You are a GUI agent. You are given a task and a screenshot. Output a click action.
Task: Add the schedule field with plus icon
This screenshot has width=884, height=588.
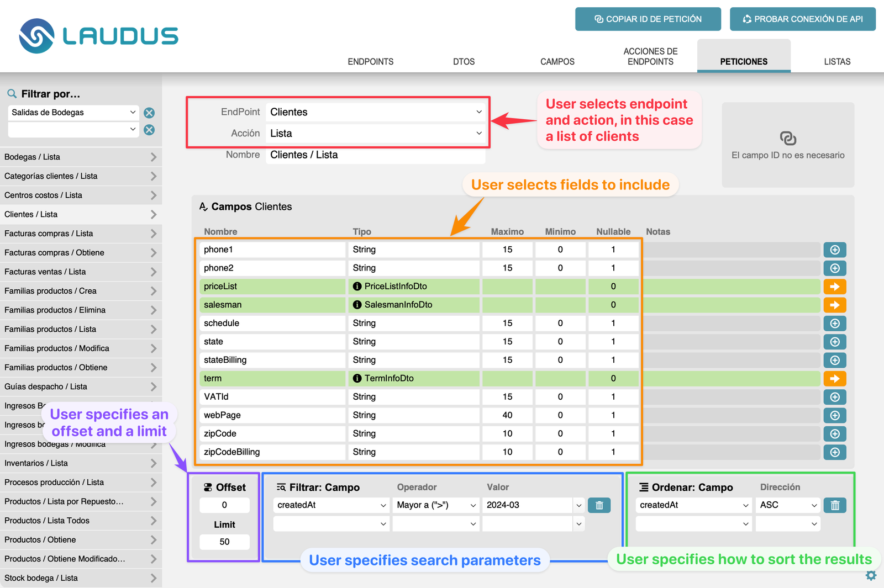click(x=835, y=324)
